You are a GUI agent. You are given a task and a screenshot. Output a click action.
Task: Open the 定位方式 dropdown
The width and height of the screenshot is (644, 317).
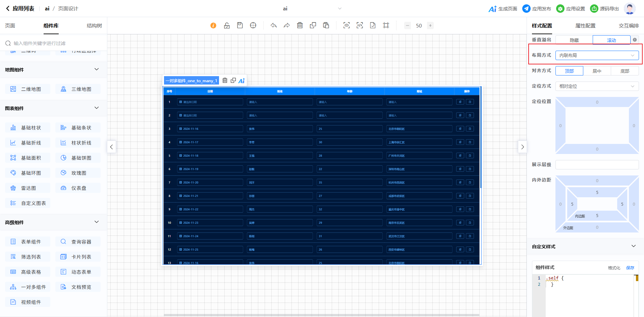597,87
